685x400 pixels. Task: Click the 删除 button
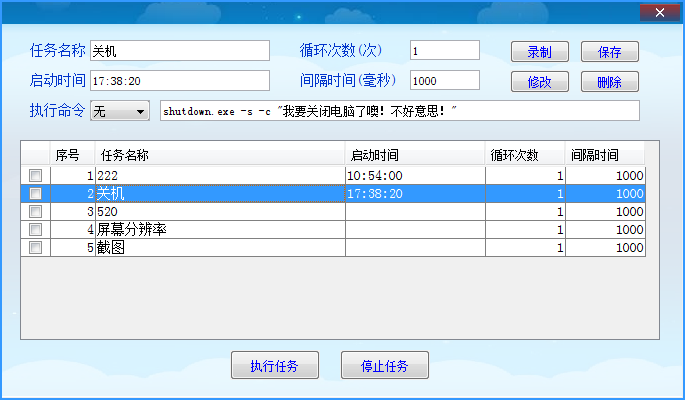pos(610,82)
